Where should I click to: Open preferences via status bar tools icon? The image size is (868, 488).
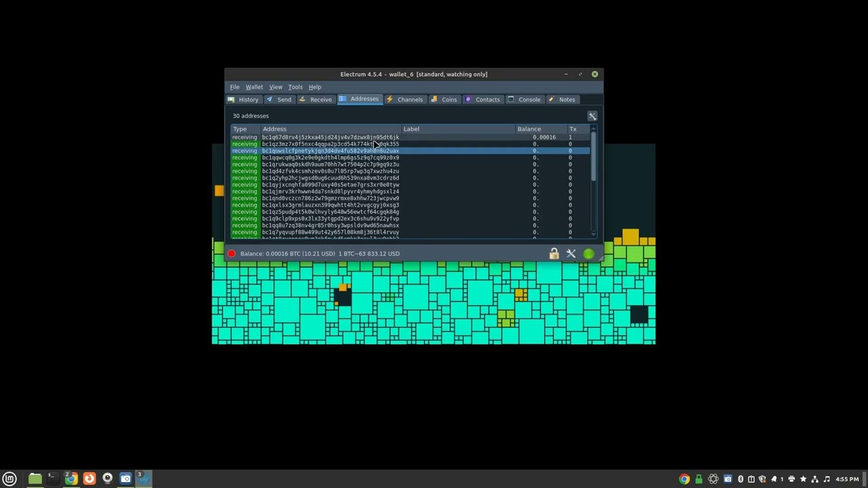571,253
